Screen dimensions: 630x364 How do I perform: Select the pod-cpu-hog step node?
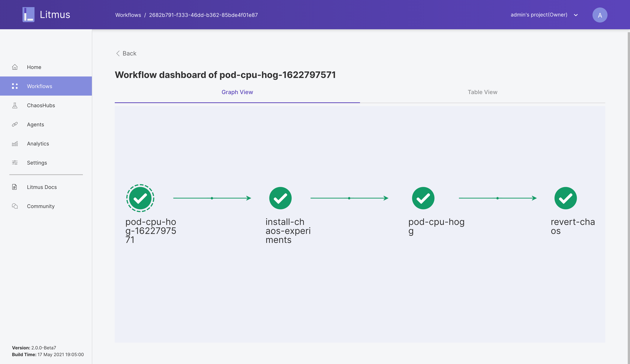click(423, 198)
